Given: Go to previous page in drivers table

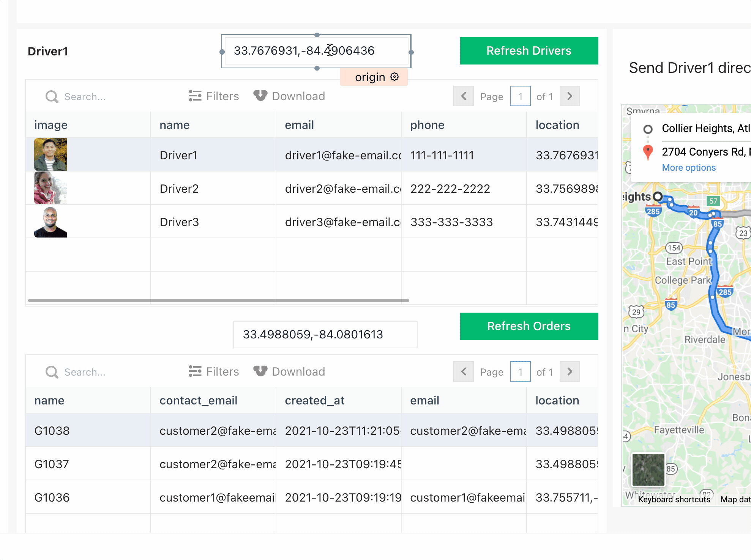Looking at the screenshot, I should click(x=464, y=96).
